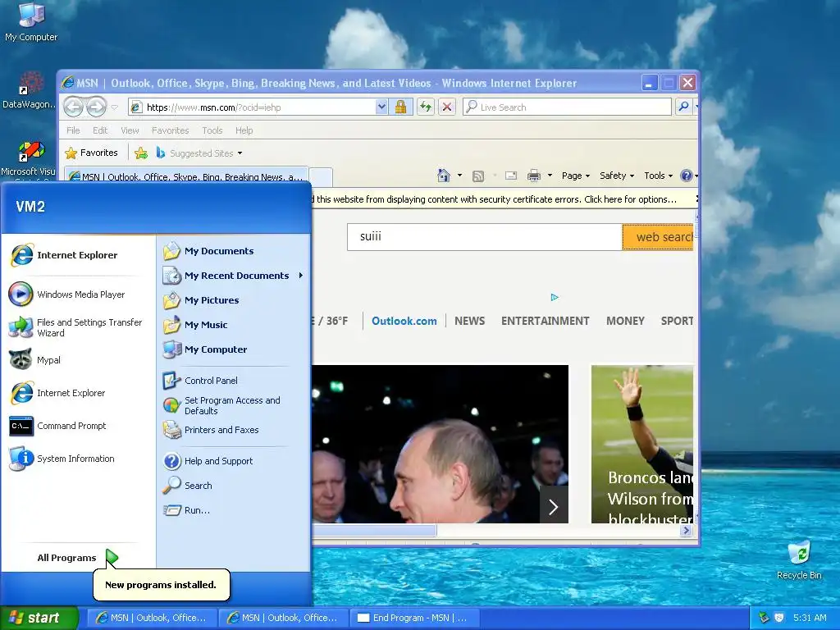Click the Live Search input field
This screenshot has width=840, height=630.
567,107
